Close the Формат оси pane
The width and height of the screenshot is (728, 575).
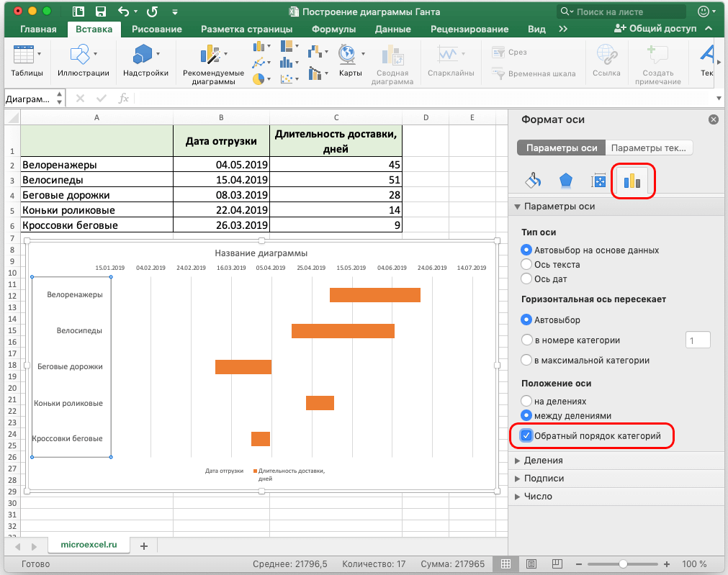(714, 119)
